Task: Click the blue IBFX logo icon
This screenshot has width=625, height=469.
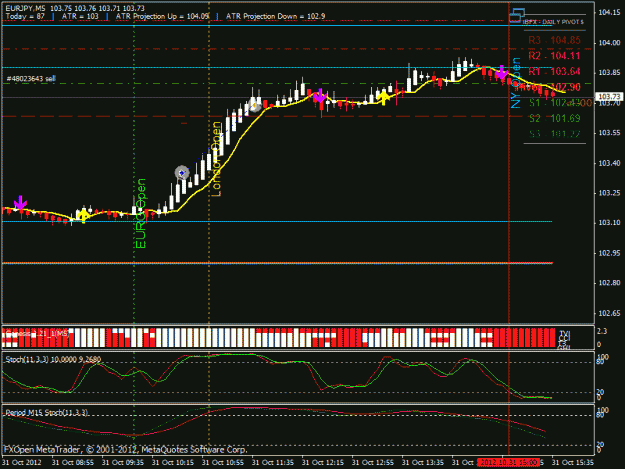Action: tap(517, 16)
